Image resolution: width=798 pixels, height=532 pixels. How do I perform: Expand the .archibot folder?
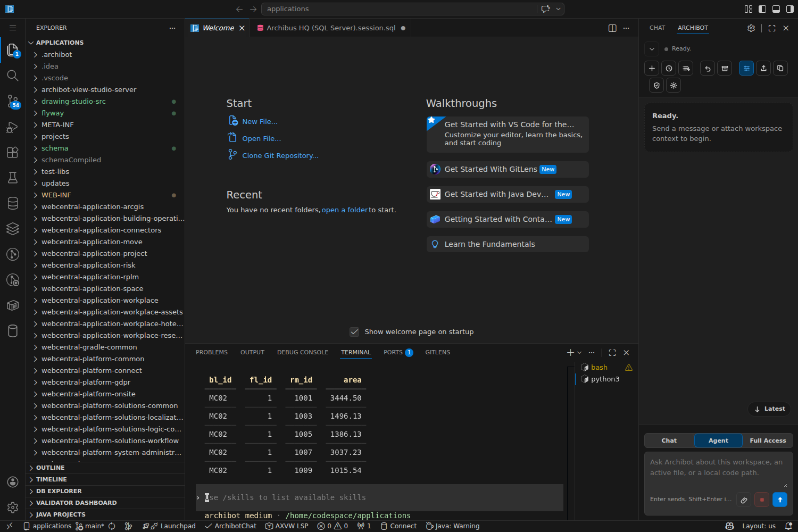(105, 55)
